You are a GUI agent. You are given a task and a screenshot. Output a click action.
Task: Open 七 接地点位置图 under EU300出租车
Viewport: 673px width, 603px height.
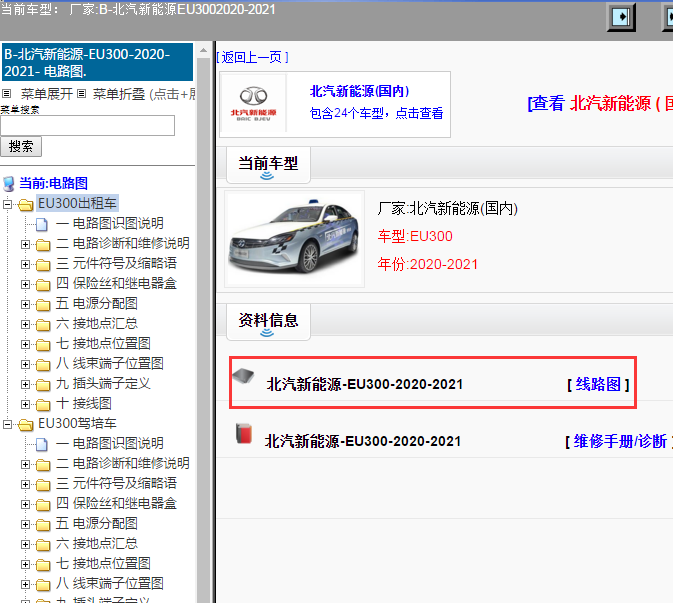pos(103,343)
